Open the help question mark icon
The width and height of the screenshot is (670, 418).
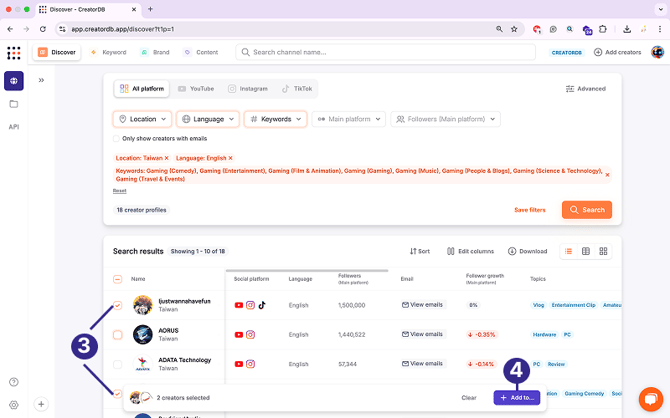pyautogui.click(x=14, y=382)
